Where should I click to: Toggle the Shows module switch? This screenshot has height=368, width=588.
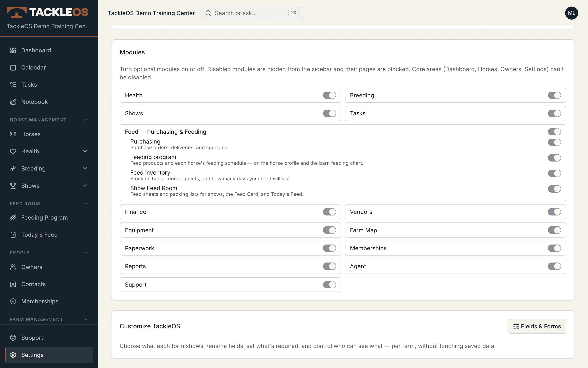[x=330, y=113]
